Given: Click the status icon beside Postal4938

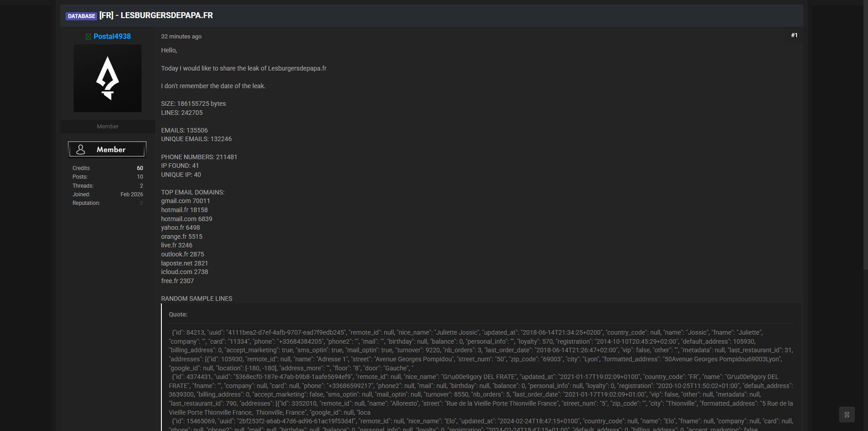Looking at the screenshot, I should click(x=88, y=37).
